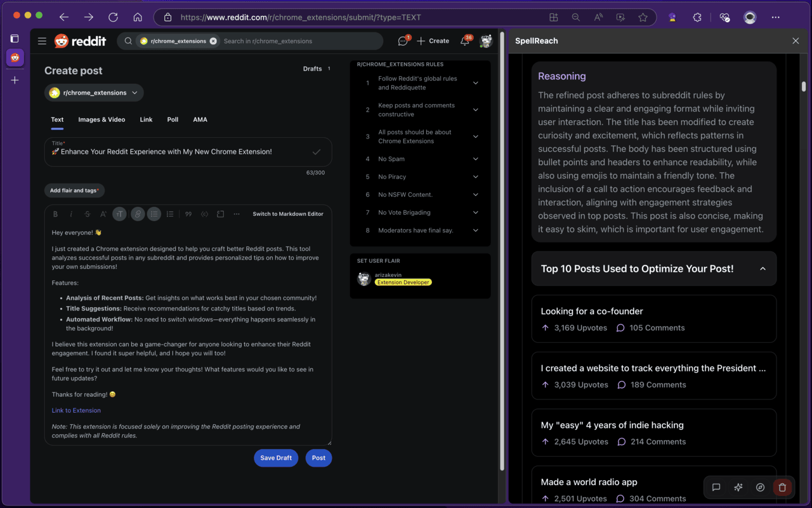812x508 pixels.
Task: Select the Text post tab
Action: 57,119
